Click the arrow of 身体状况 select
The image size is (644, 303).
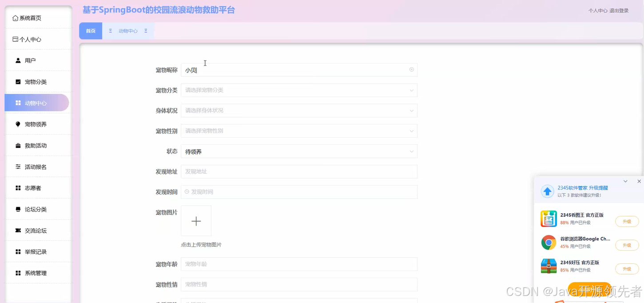pyautogui.click(x=411, y=111)
